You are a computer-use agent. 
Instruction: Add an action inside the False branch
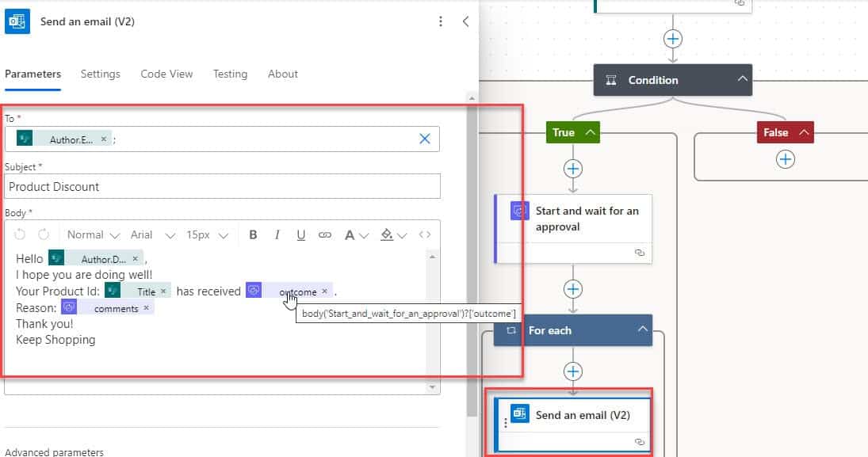coord(786,160)
